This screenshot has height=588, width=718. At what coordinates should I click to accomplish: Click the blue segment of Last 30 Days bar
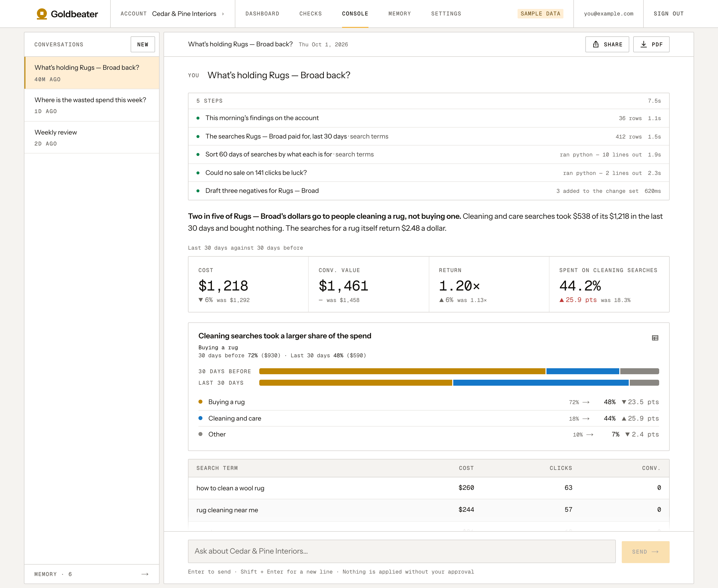(541, 383)
